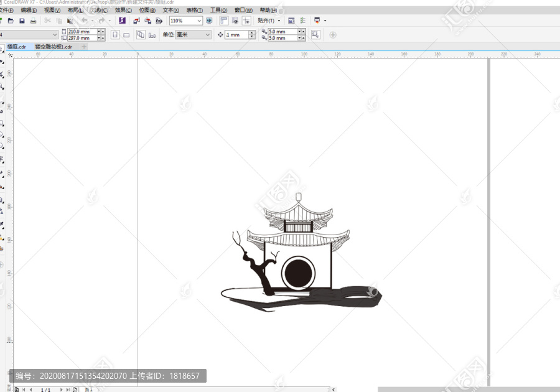Open the 位图(B) menu
The width and height of the screenshot is (560, 392).
pos(147,11)
